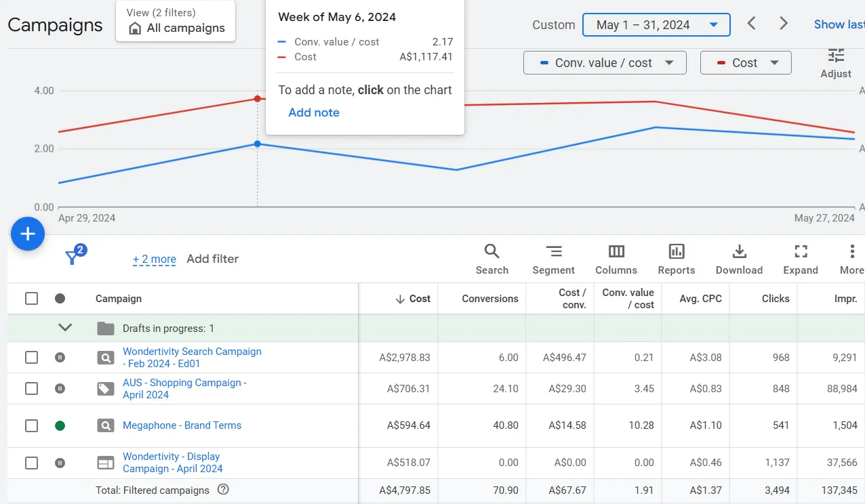Collapse the Drafts in progress row
865x504 pixels.
point(65,327)
